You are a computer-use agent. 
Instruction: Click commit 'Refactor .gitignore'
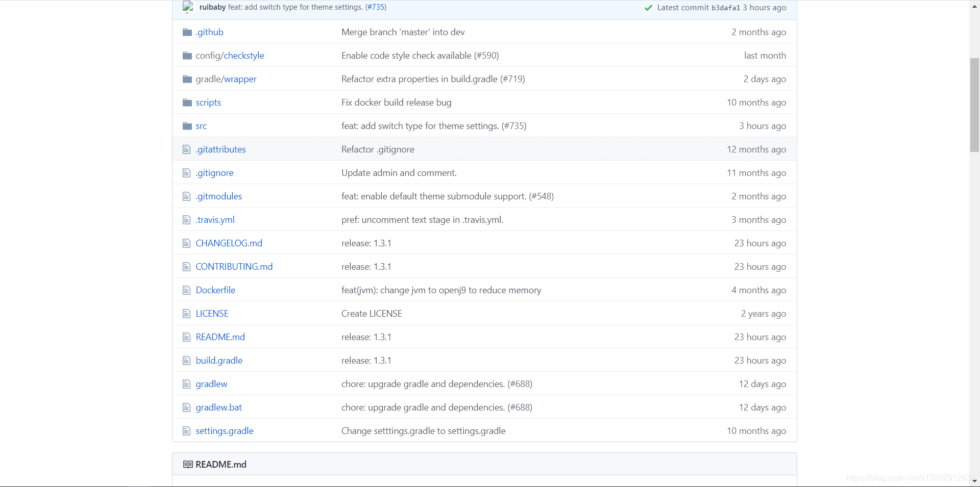point(378,149)
